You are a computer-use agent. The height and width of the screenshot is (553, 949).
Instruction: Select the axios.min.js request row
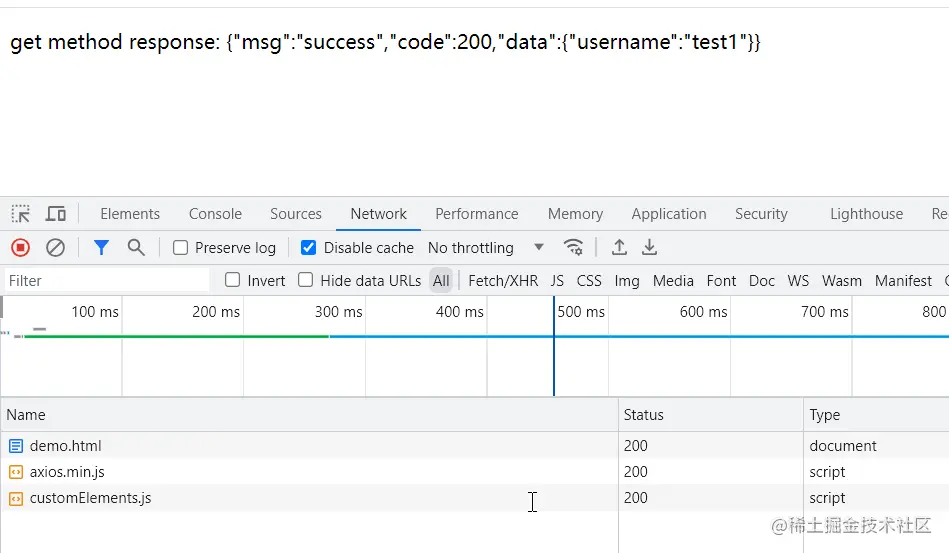point(67,472)
